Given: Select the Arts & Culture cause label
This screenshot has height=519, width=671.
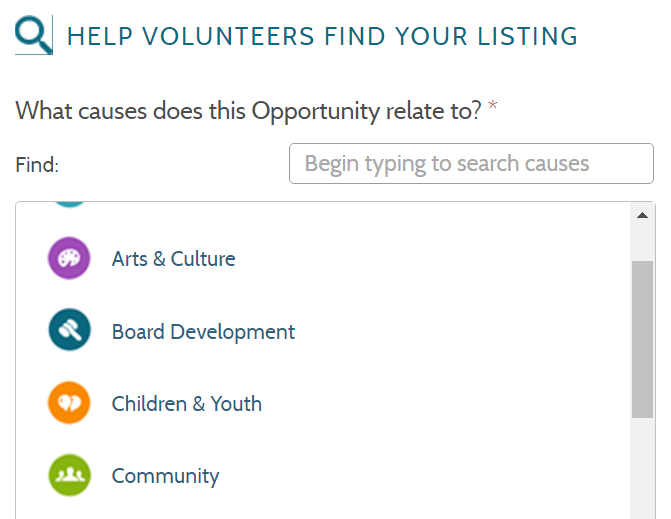Looking at the screenshot, I should (x=173, y=259).
